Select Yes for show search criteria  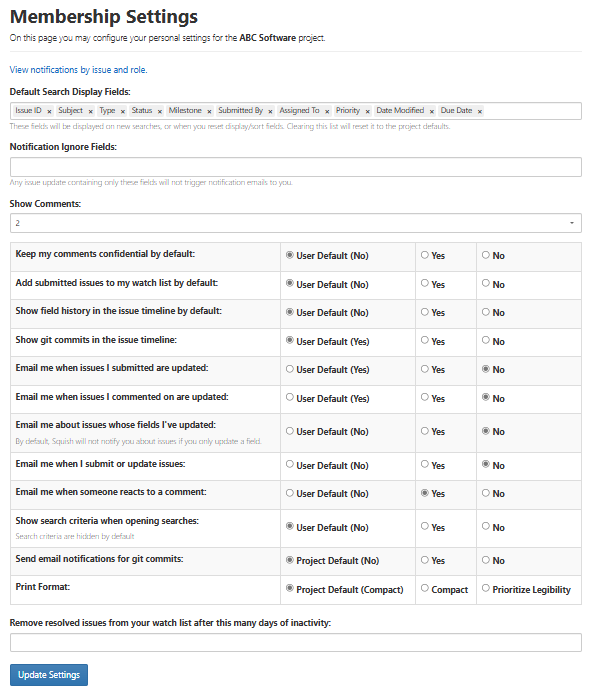point(425,526)
